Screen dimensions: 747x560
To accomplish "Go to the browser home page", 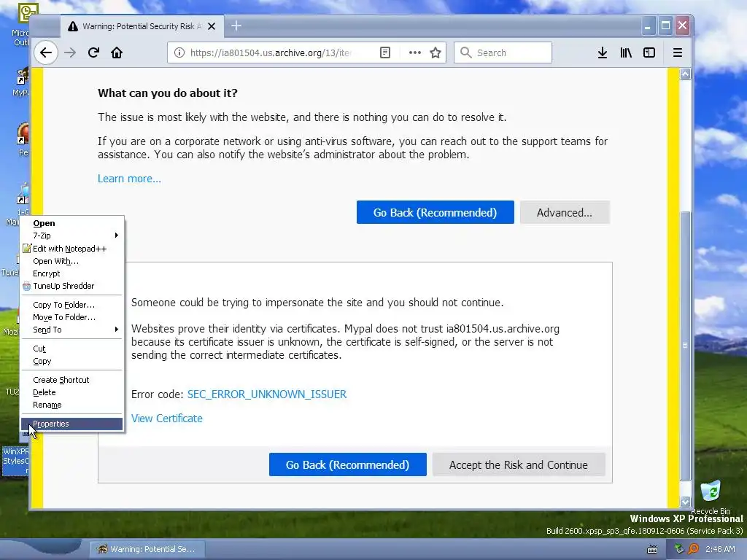I will pyautogui.click(x=117, y=52).
